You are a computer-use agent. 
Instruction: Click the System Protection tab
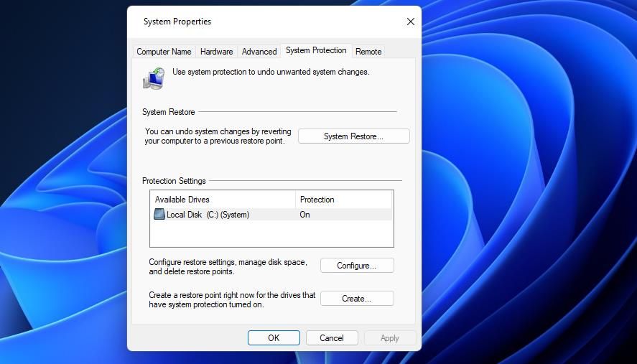point(316,50)
